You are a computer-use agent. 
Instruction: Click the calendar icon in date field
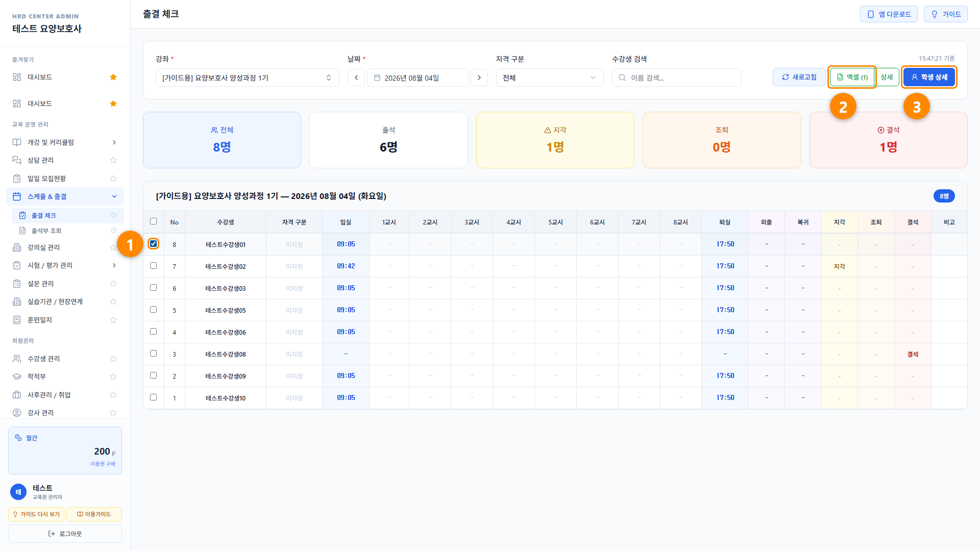(377, 78)
